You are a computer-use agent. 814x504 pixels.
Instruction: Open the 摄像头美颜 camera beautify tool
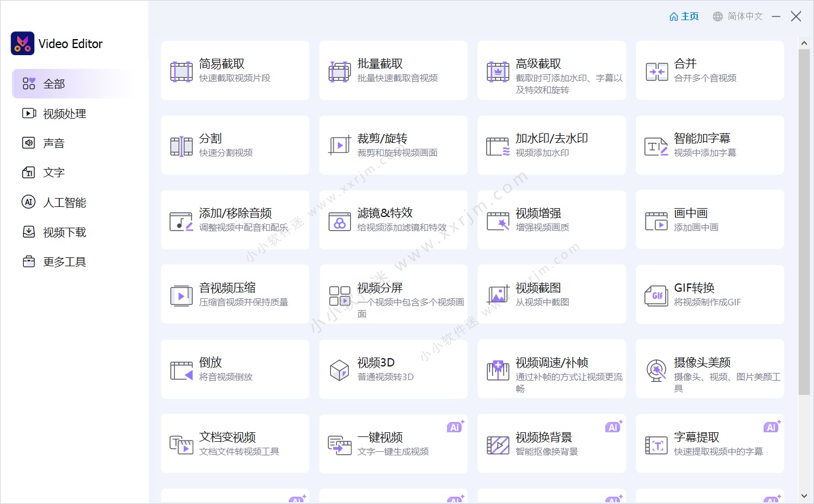(710, 369)
